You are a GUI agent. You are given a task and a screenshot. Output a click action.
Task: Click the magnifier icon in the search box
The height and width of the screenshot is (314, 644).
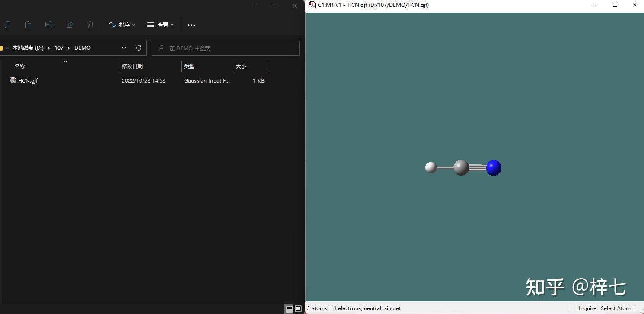coord(160,48)
